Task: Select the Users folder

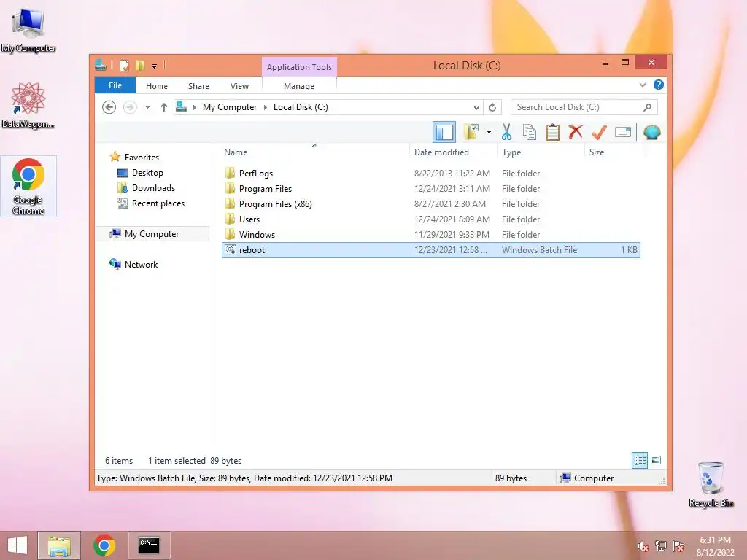Action: 431,219
